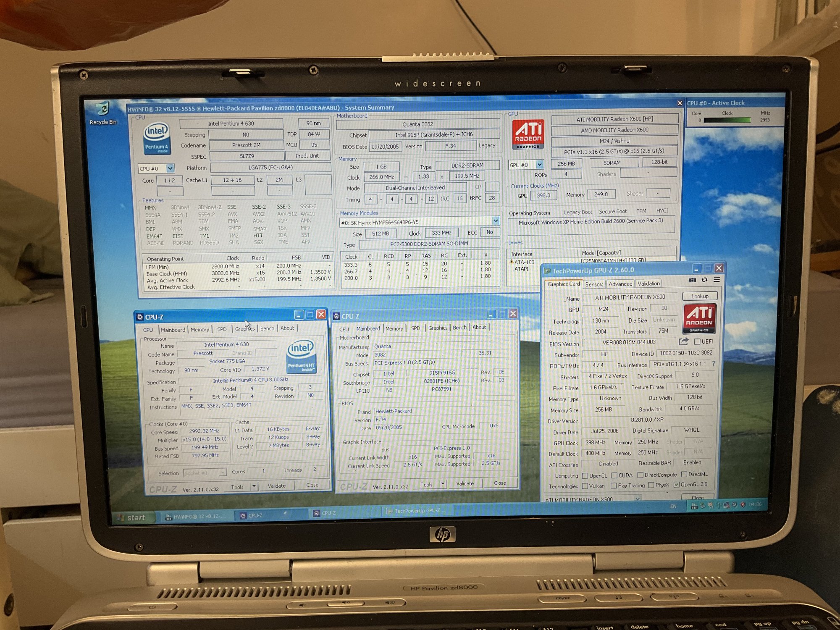Click Validate button in right CPU-Z
Image resolution: width=840 pixels, height=630 pixels.
465,484
